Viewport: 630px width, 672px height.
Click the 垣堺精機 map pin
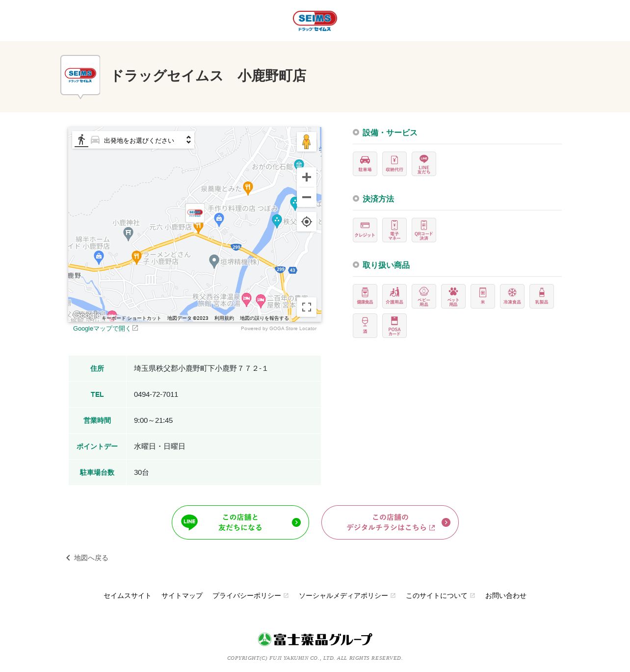[214, 261]
